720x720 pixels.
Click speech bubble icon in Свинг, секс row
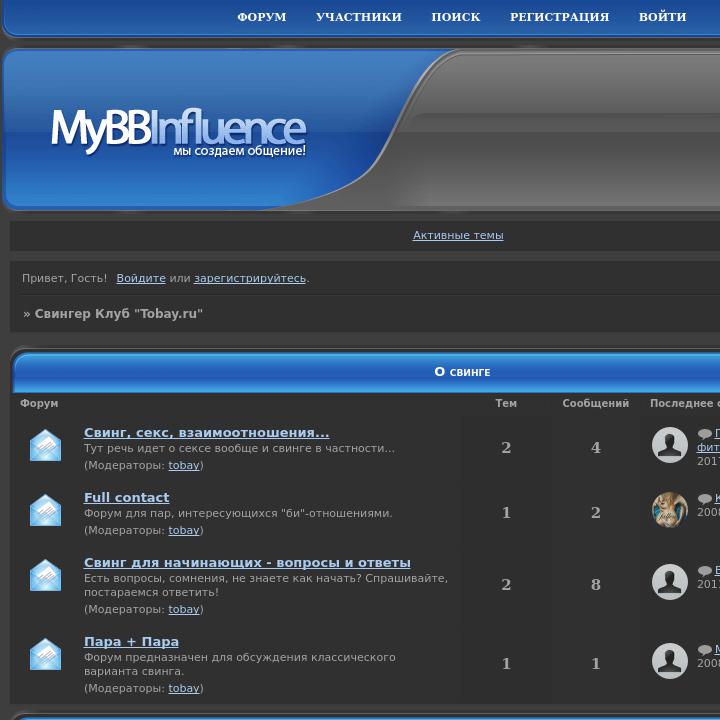pos(704,434)
